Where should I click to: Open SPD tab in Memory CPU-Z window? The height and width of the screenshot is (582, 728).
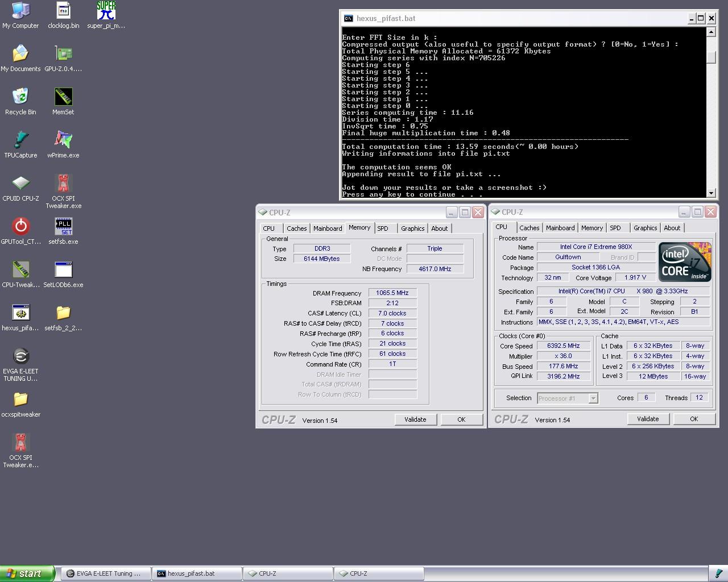383,228
